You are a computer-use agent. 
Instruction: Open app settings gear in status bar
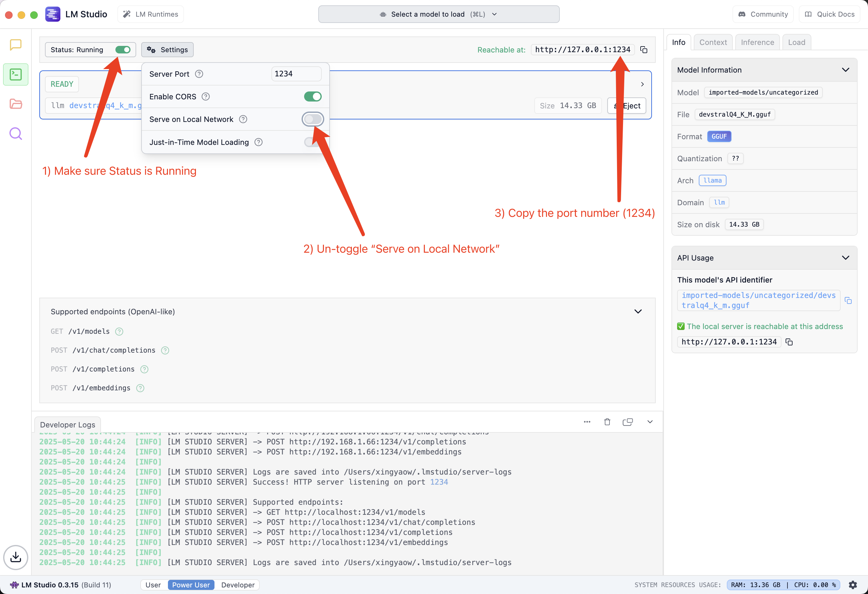853,585
